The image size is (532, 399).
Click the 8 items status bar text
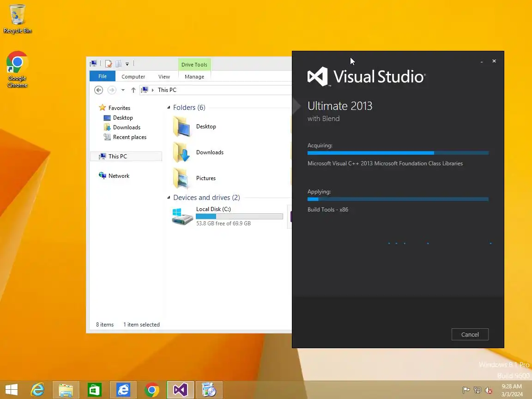click(x=105, y=325)
